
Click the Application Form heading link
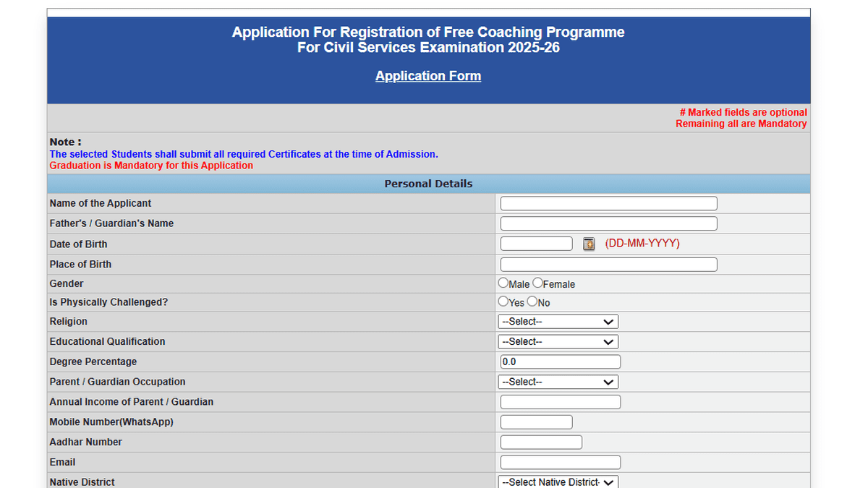[x=428, y=76]
